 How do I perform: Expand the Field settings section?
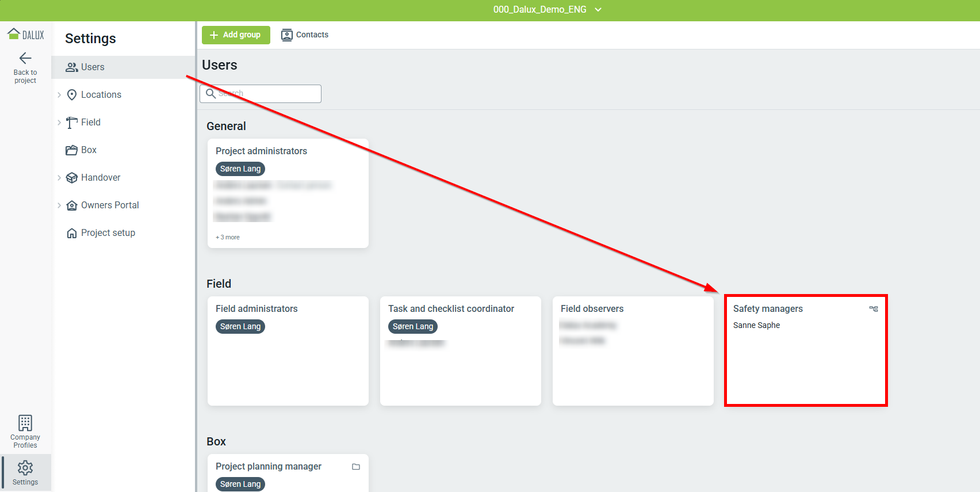[59, 123]
